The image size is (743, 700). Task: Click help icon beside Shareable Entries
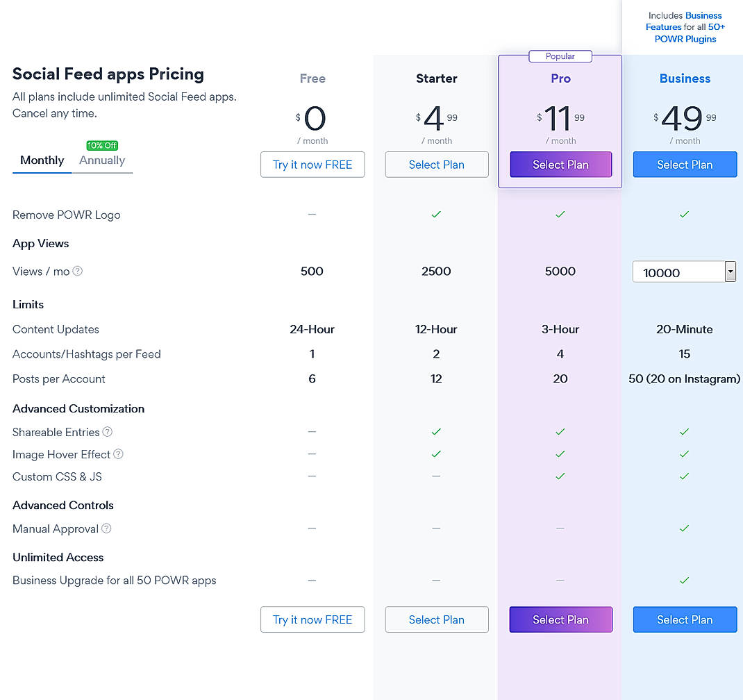click(108, 432)
